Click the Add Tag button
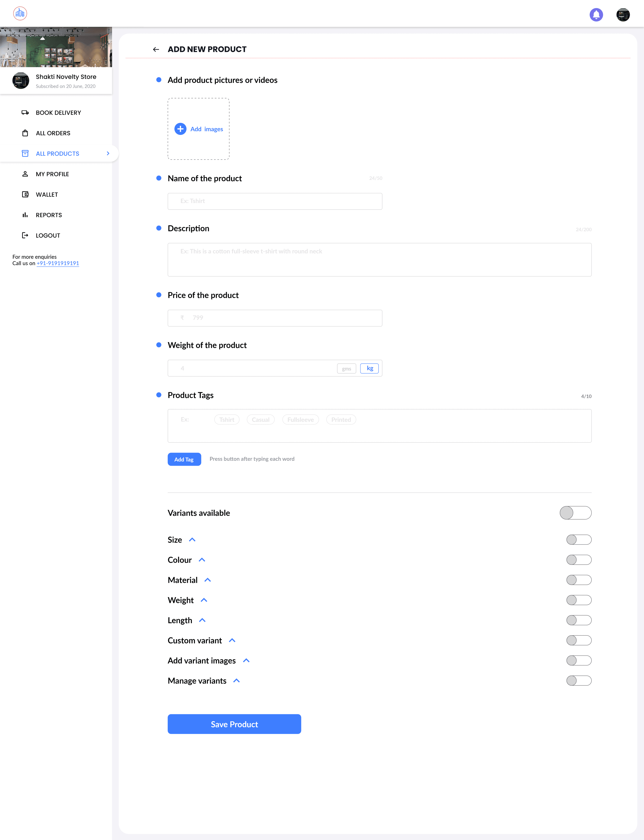The height and width of the screenshot is (840, 644). [x=184, y=459]
